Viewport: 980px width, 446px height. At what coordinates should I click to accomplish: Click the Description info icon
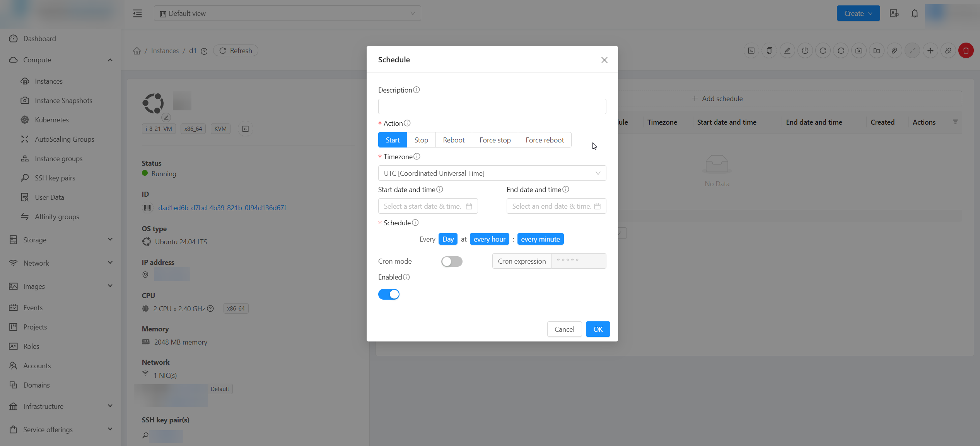coord(416,90)
